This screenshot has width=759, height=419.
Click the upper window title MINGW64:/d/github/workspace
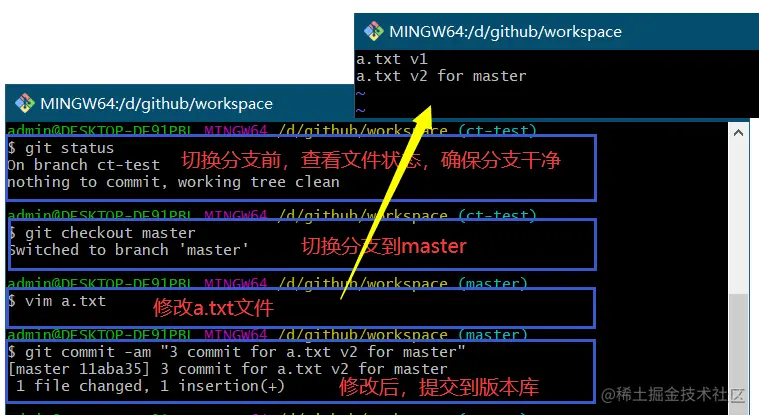point(505,32)
